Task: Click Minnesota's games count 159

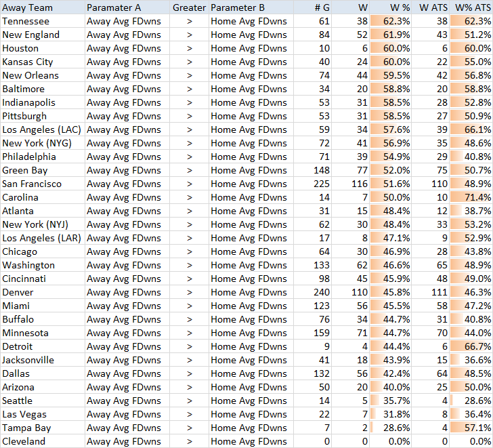Action: 313,333
